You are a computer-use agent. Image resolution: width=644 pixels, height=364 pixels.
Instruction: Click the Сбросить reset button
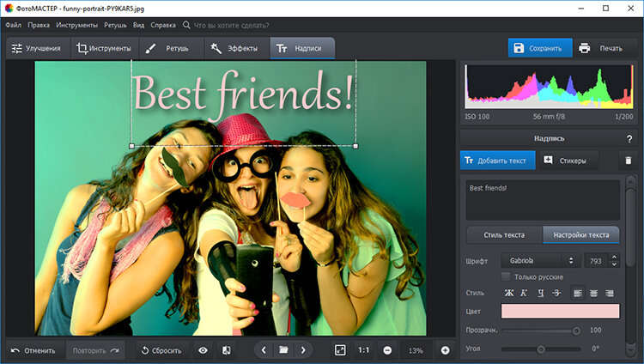click(161, 350)
